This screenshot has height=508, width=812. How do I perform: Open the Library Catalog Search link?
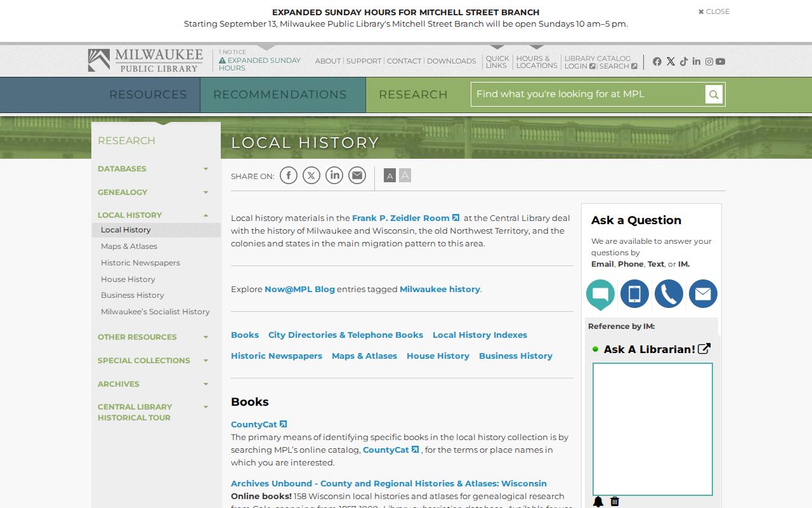tap(618, 66)
